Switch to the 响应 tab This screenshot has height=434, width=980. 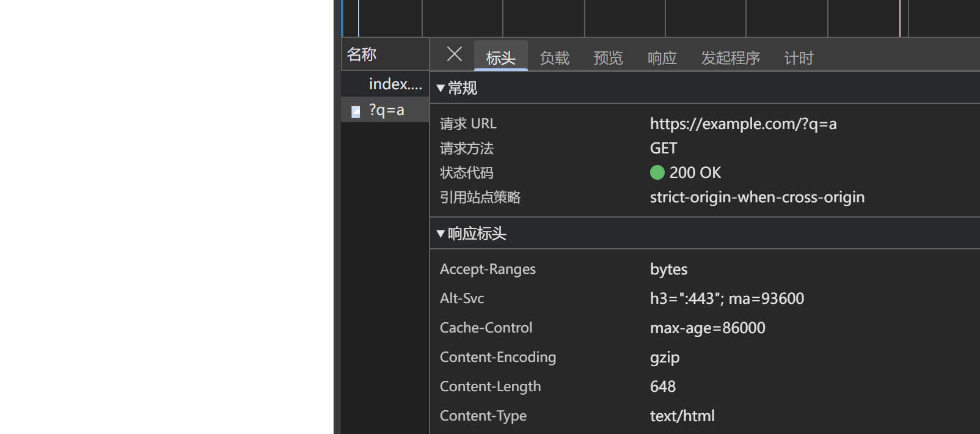[662, 58]
